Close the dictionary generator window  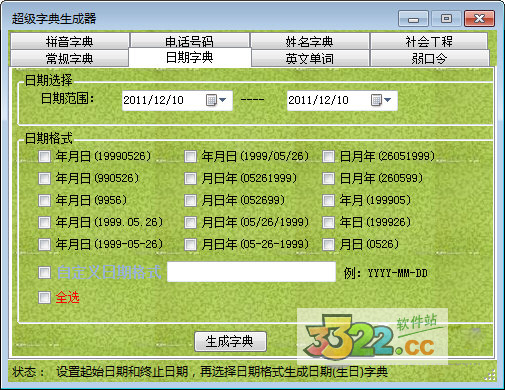(479, 18)
